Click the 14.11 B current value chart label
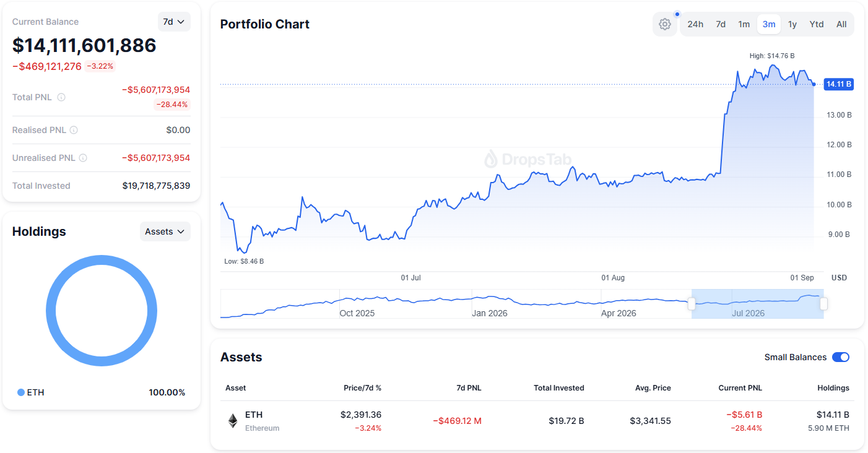Viewport: 868px width, 453px height. (839, 84)
